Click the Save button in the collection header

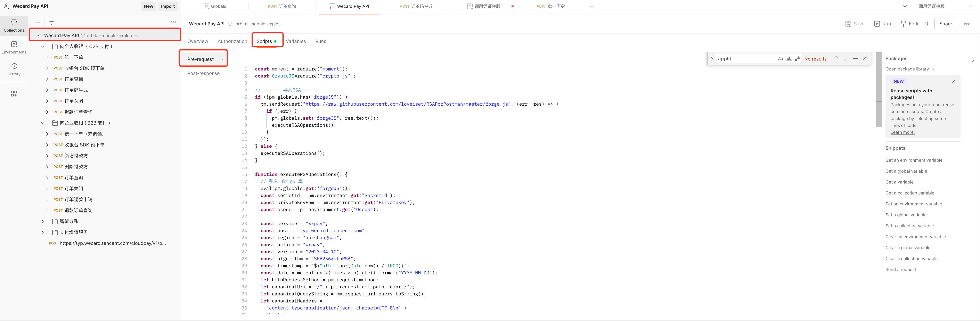[854, 24]
